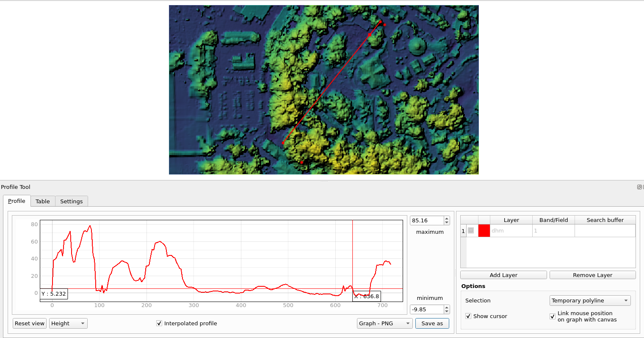Decrease the maximum value with down arrow
644x338 pixels.
point(447,222)
